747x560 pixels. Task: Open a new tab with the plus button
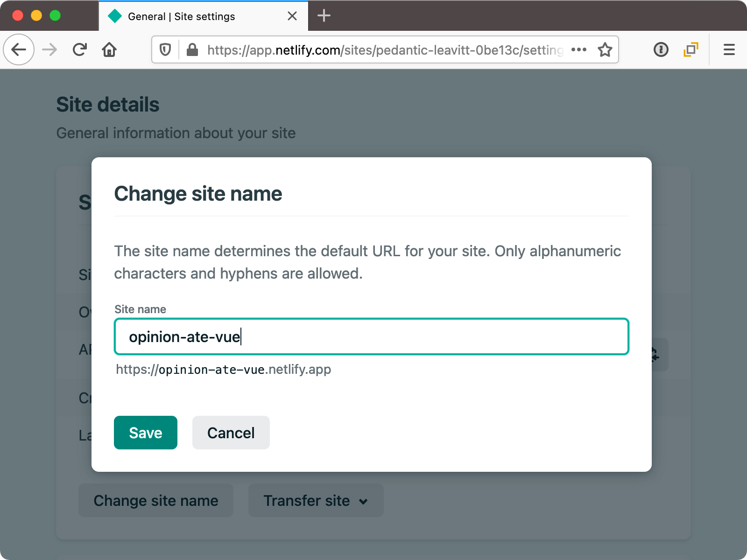coord(324,16)
